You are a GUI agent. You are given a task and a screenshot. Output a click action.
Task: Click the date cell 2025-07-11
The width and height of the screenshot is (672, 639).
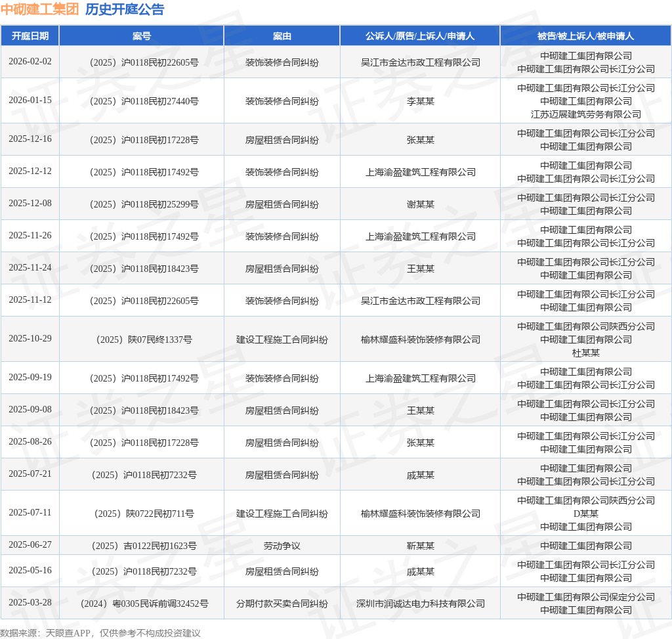[x=30, y=512]
